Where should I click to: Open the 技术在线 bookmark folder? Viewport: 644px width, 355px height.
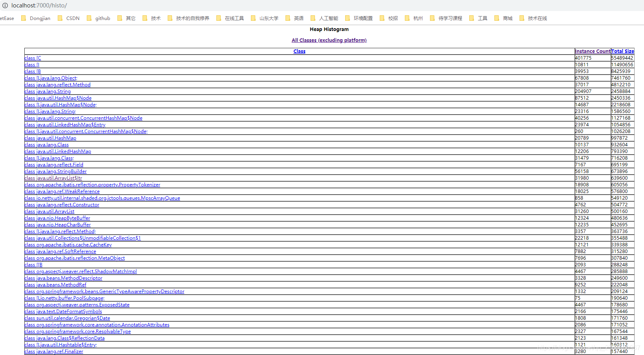pos(533,18)
